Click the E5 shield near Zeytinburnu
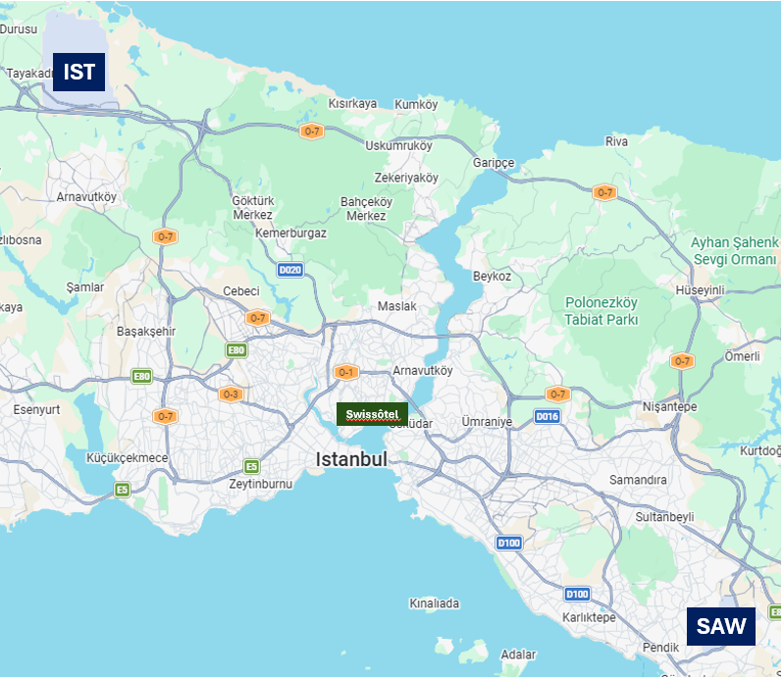Image resolution: width=784 pixels, height=681 pixels. click(252, 467)
